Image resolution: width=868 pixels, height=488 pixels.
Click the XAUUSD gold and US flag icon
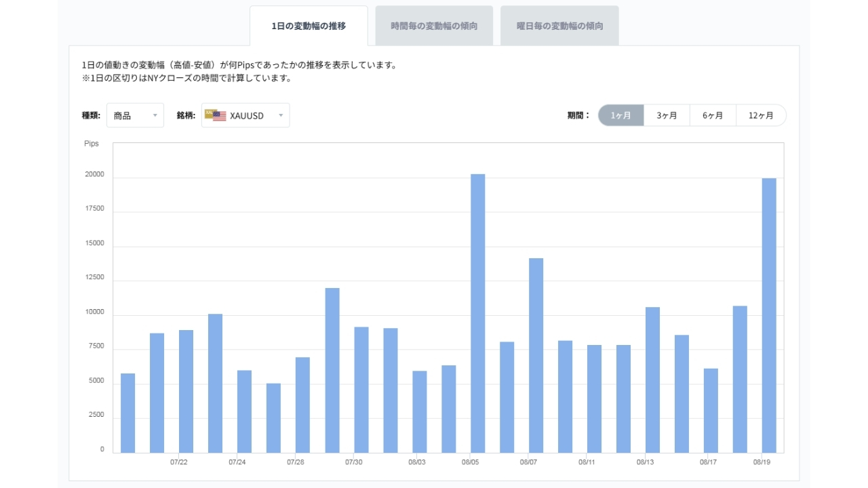point(216,115)
